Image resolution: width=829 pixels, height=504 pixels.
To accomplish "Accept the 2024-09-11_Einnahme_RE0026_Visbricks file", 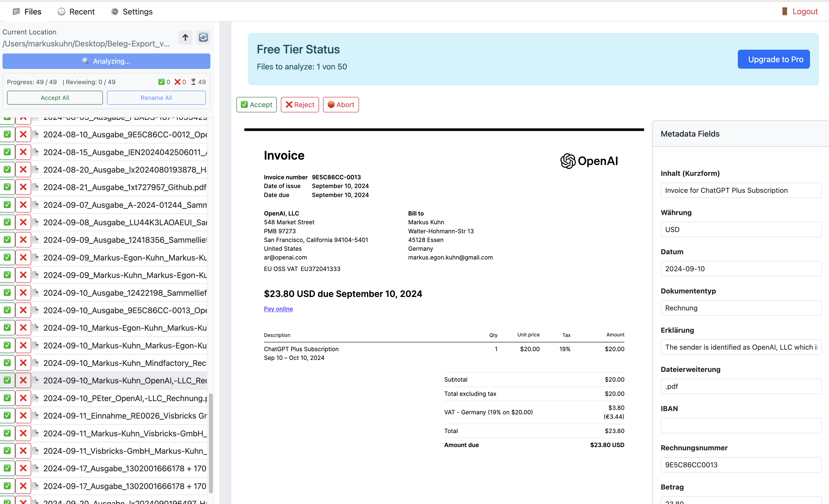I will click(x=7, y=416).
